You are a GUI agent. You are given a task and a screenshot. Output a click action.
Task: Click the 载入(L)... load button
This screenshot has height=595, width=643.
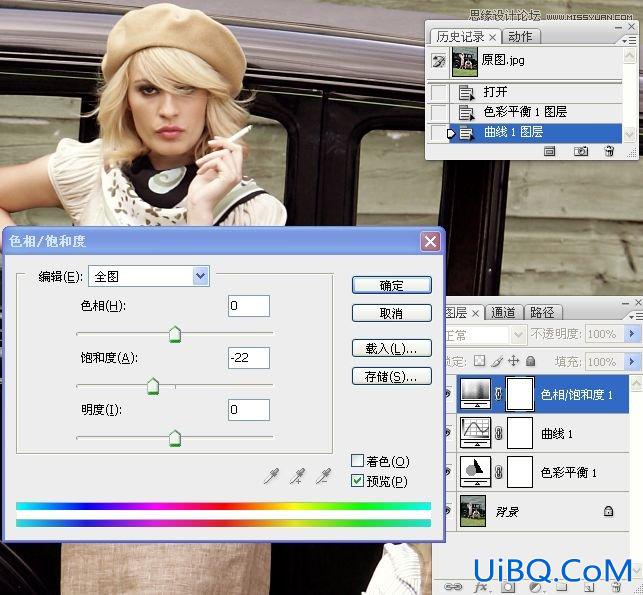click(x=392, y=348)
